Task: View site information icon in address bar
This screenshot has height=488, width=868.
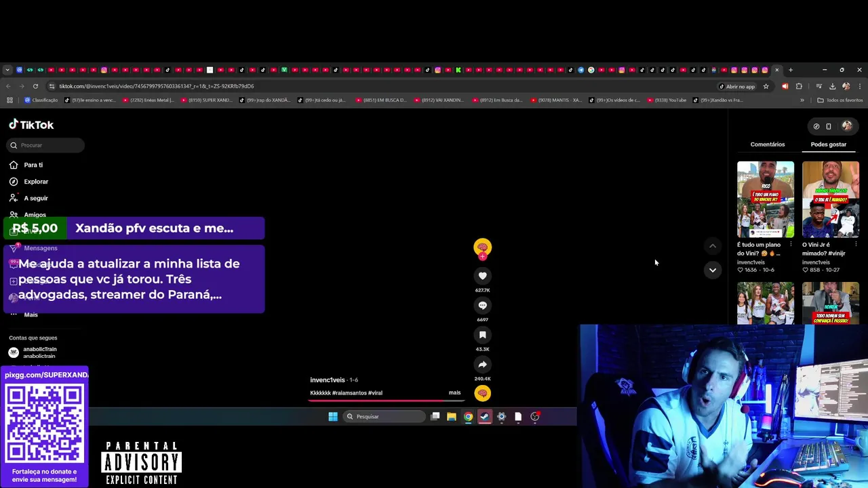Action: tap(52, 86)
